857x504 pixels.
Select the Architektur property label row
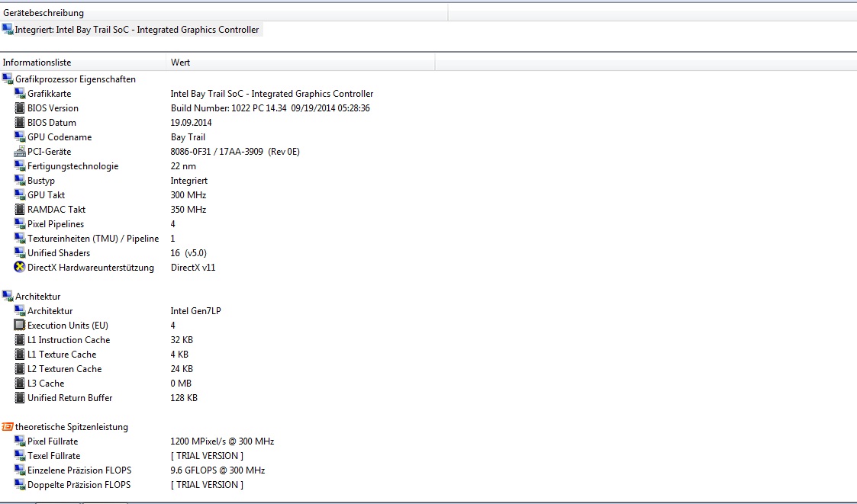click(50, 310)
